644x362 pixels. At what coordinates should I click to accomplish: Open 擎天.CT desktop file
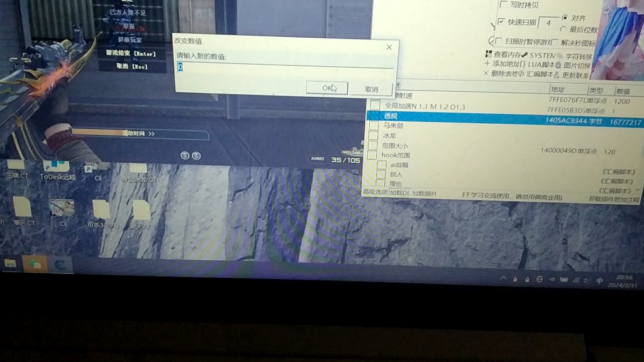point(23,211)
